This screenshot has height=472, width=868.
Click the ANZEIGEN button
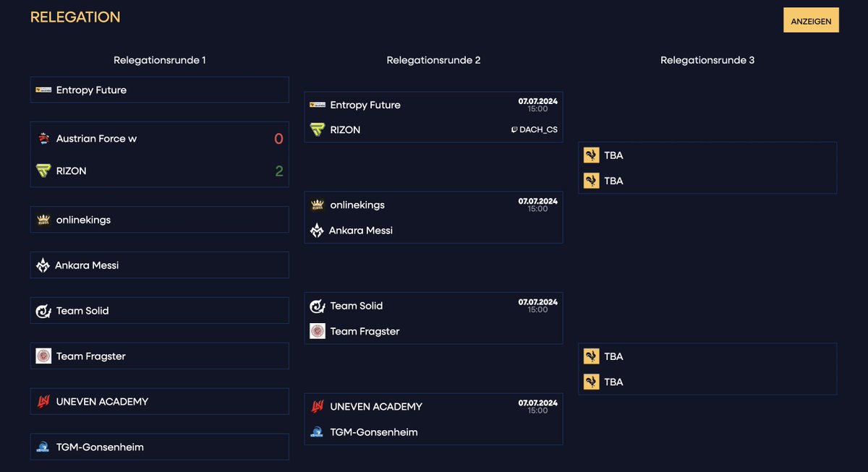point(811,20)
